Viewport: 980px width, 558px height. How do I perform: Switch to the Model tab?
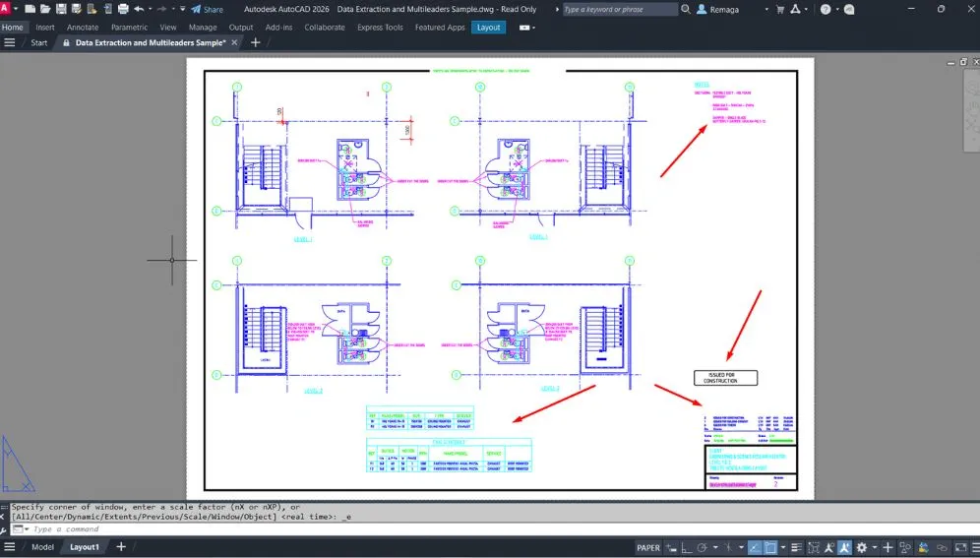[42, 547]
